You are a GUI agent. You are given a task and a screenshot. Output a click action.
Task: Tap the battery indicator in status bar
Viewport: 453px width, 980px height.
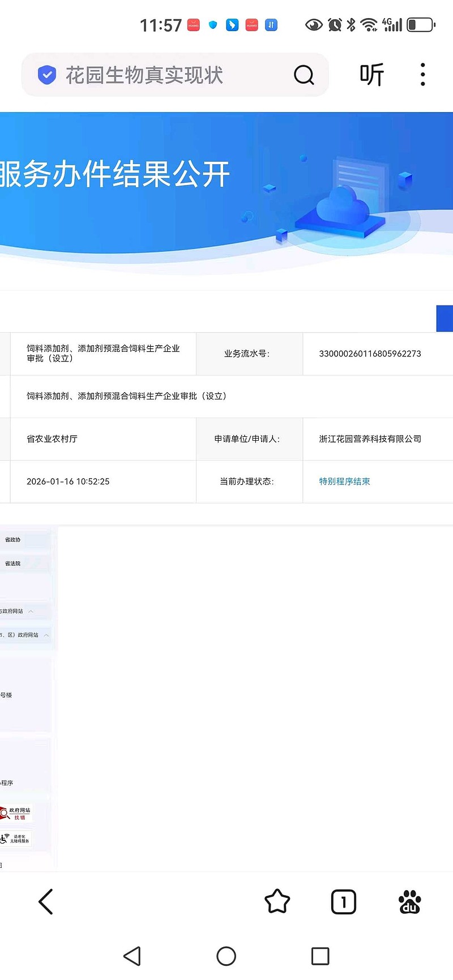coord(421,24)
